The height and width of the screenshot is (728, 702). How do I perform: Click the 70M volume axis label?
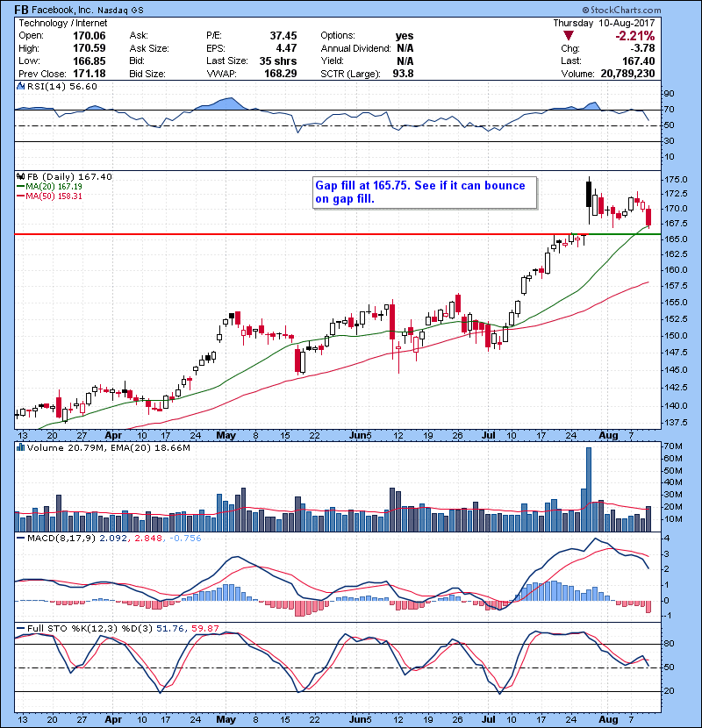click(673, 446)
